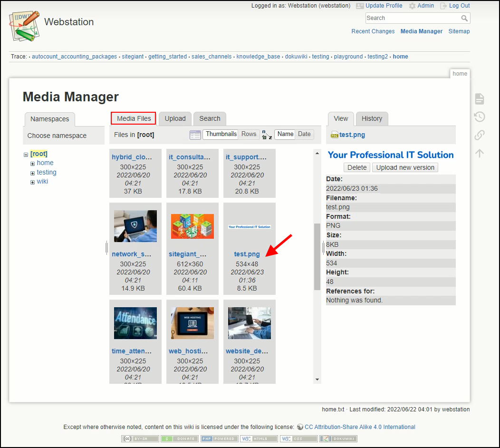Click the Your Professional IT Solution preview image
The width and height of the screenshot is (500, 448).
(x=391, y=155)
